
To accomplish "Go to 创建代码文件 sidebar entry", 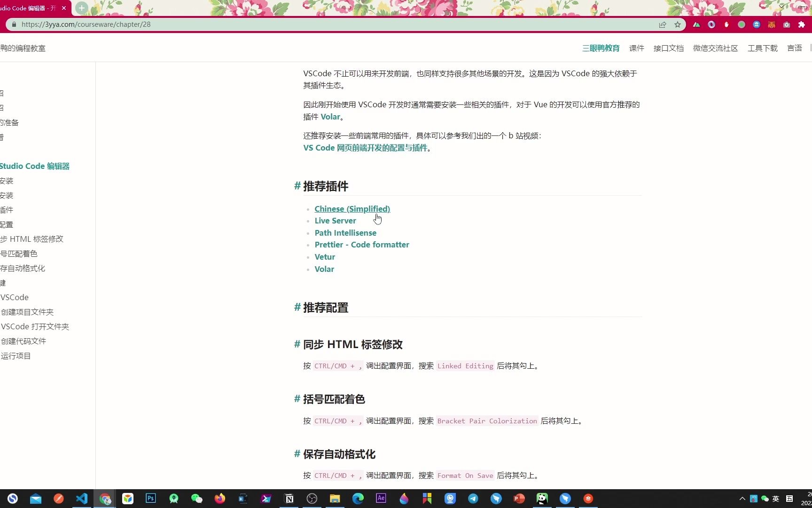I will tap(23, 341).
